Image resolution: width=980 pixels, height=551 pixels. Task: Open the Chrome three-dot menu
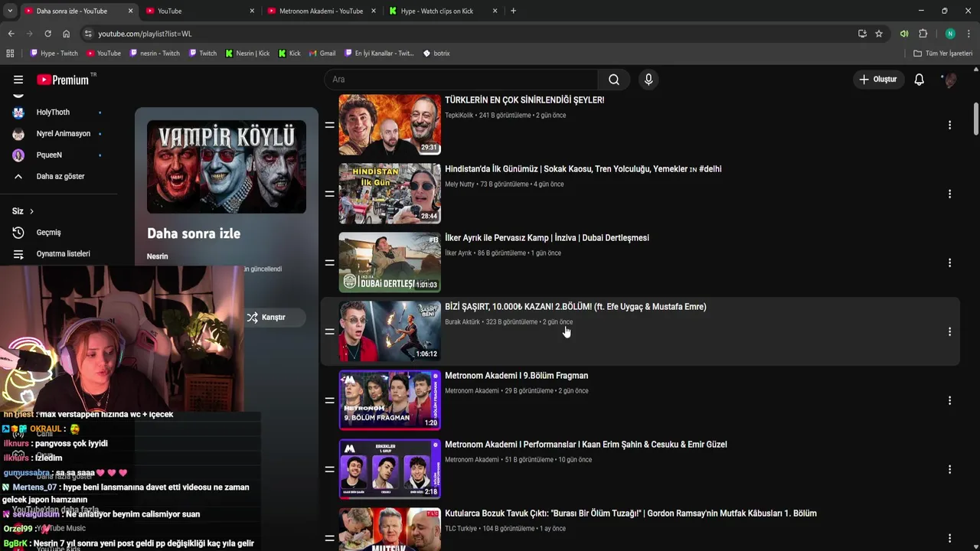[x=969, y=34]
